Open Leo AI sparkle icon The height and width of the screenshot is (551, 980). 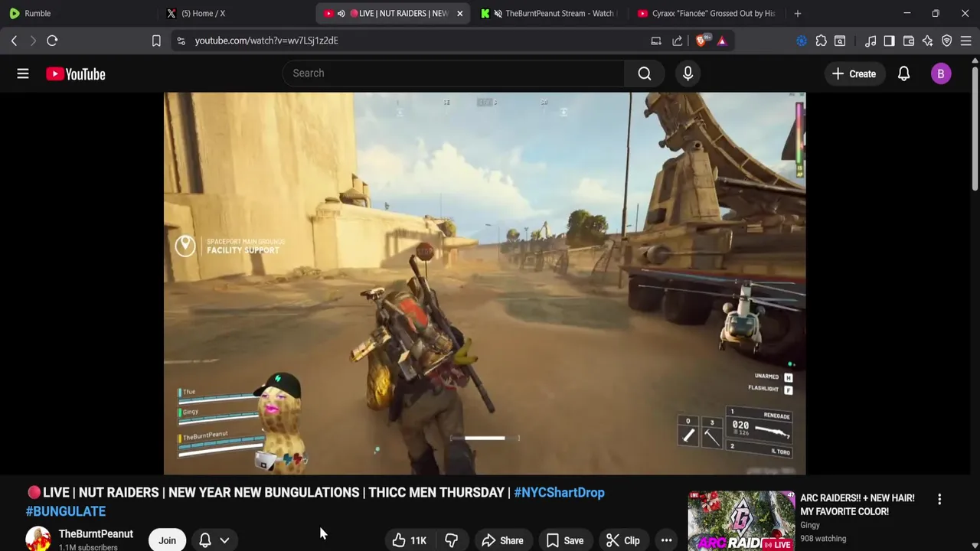tap(928, 41)
